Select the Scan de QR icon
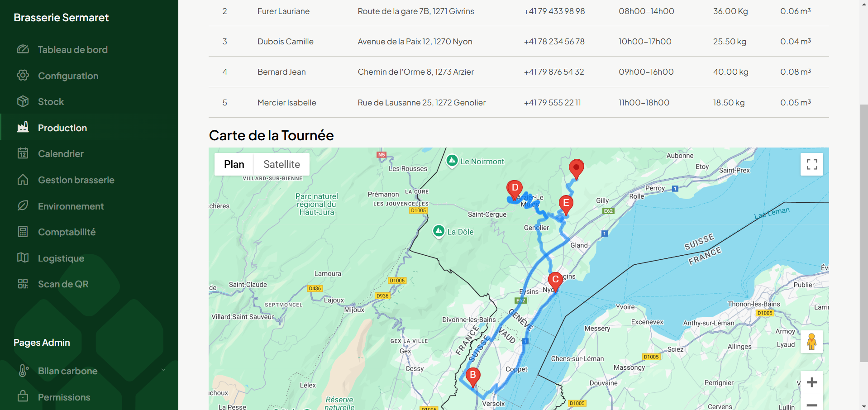The width and height of the screenshot is (868, 410). pos(23,284)
